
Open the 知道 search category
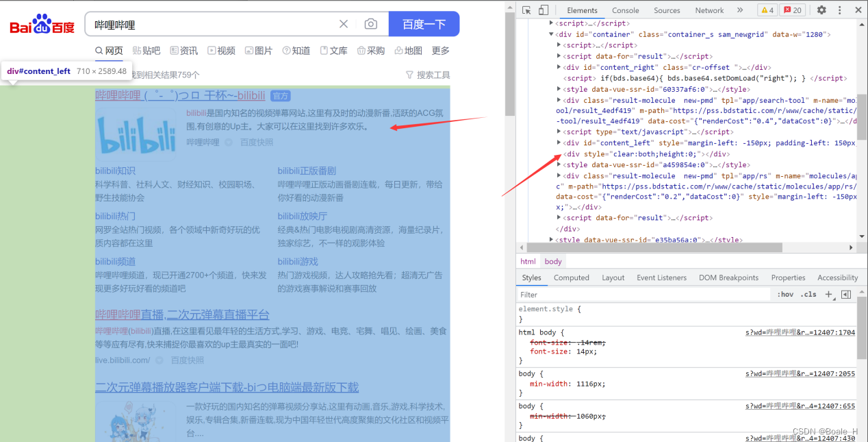click(296, 51)
